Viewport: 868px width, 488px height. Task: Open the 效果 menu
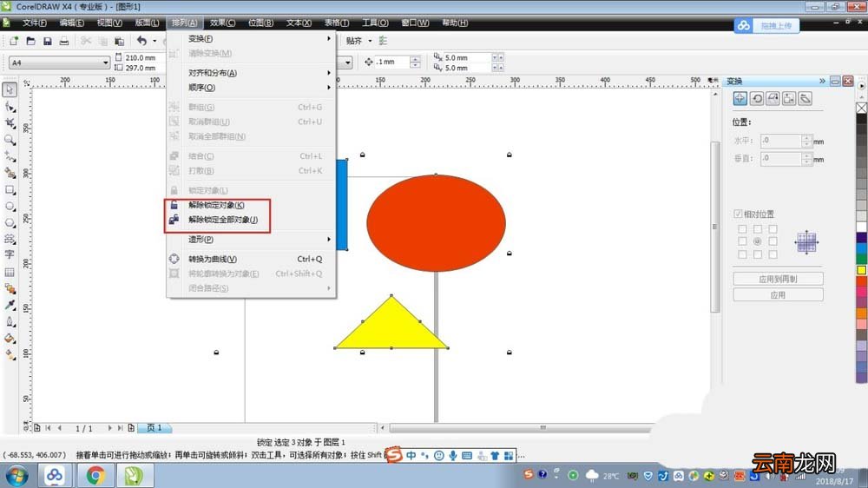(x=222, y=23)
